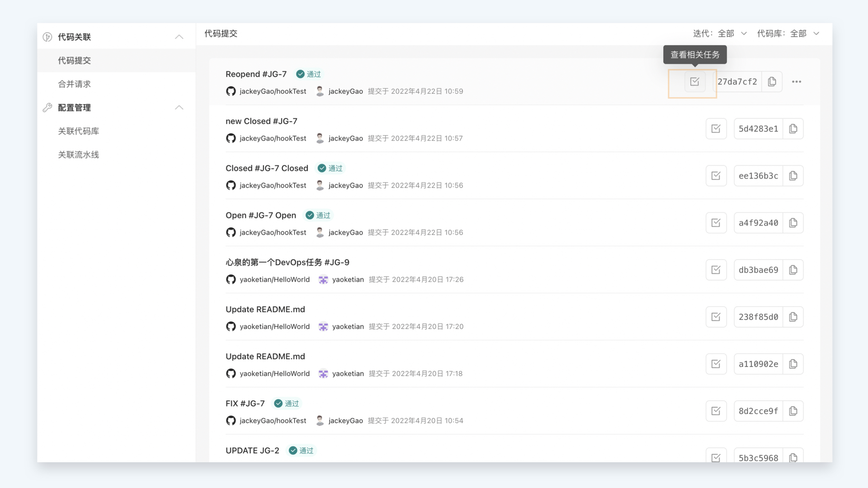Copy commit hash 238f85d0
The width and height of the screenshot is (868, 488).
(793, 317)
